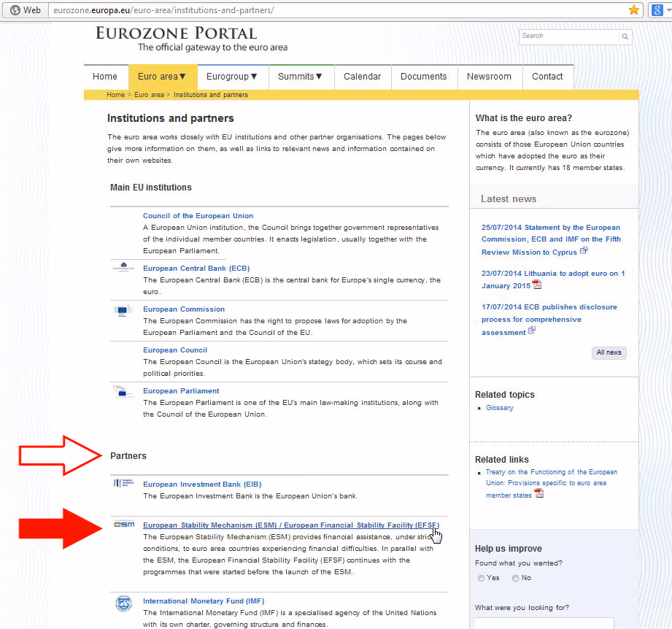The image size is (672, 629).
Task: Open the Contact tab
Action: (547, 77)
